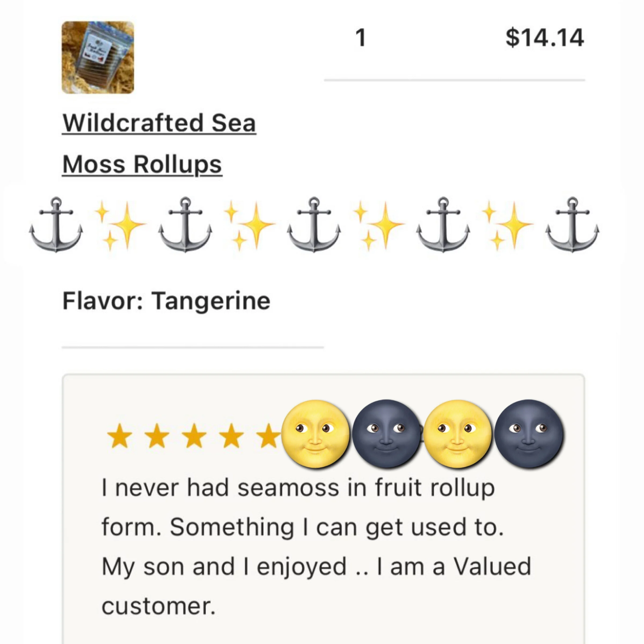
Task: Click the last sparkles emoji
Action: 507,225
